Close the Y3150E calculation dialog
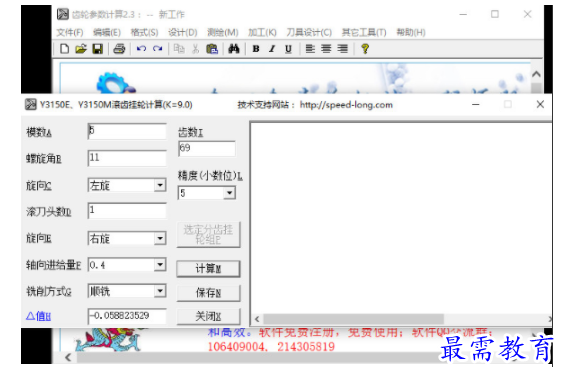The width and height of the screenshot is (562, 380). click(x=540, y=104)
